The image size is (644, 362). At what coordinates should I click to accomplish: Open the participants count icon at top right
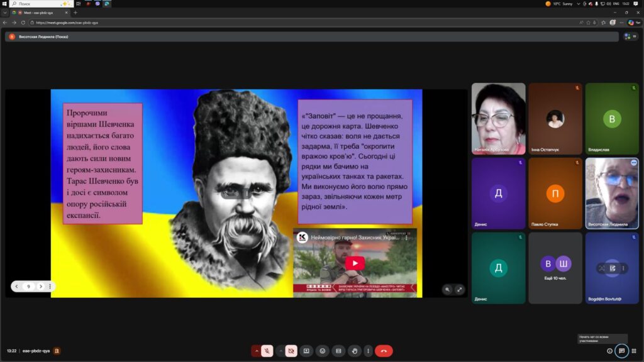click(629, 36)
